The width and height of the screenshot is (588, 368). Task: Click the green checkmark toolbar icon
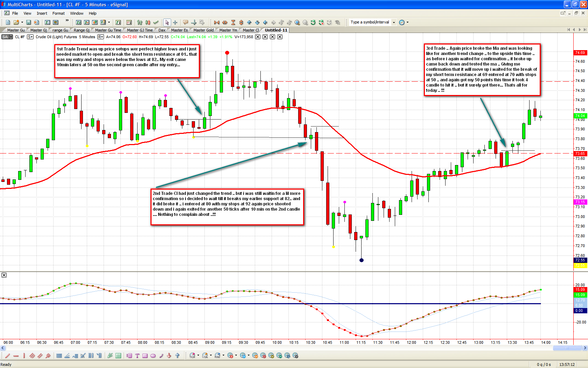[x=156, y=22]
